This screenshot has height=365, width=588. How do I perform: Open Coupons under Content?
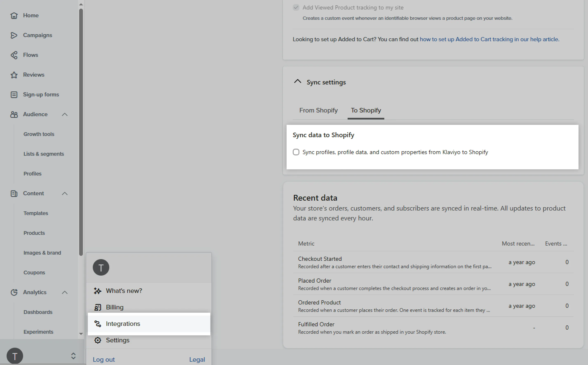[34, 273]
